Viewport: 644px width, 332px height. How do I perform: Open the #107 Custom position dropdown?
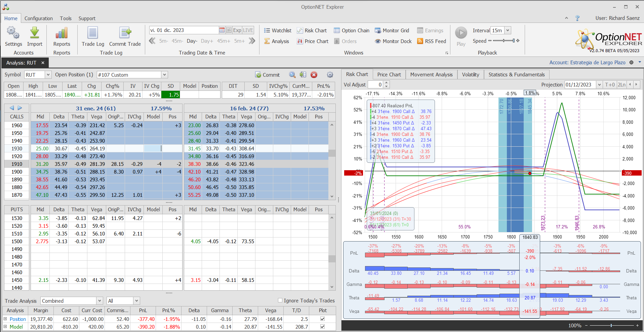tap(164, 75)
